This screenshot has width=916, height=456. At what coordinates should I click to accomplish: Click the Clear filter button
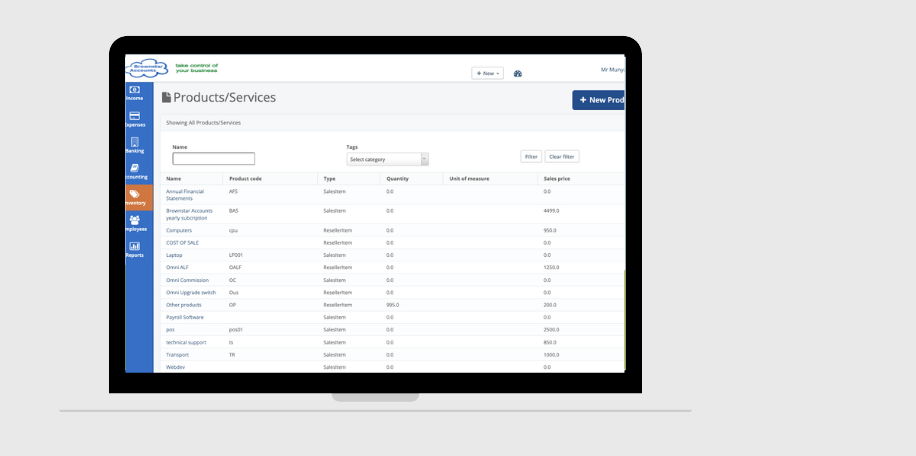562,156
